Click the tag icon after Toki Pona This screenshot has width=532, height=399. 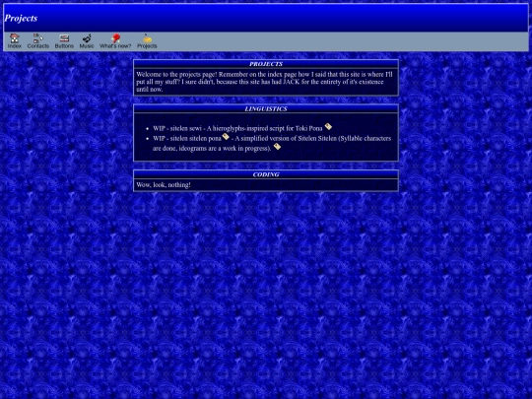328,126
